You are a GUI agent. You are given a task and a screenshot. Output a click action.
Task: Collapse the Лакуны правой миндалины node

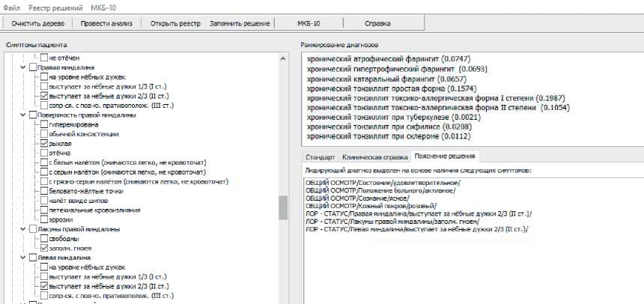tap(23, 229)
